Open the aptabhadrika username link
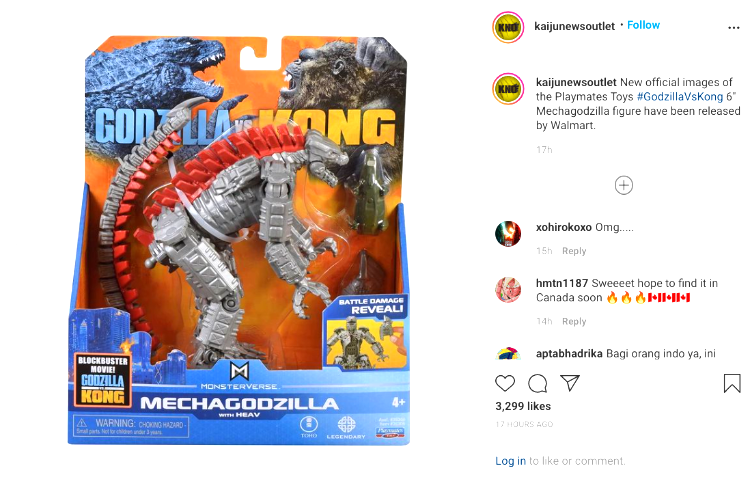This screenshot has height=477, width=750. point(569,354)
